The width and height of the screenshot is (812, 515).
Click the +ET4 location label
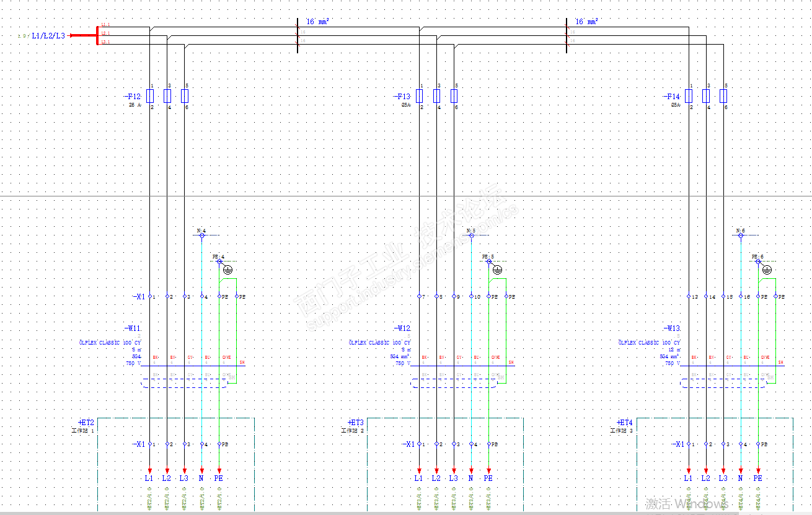[625, 422]
